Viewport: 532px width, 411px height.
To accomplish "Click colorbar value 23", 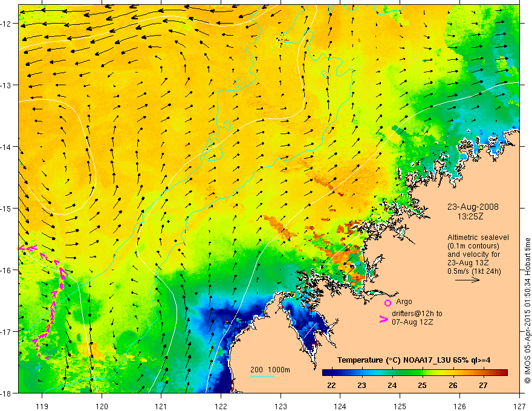I will click(x=362, y=385).
